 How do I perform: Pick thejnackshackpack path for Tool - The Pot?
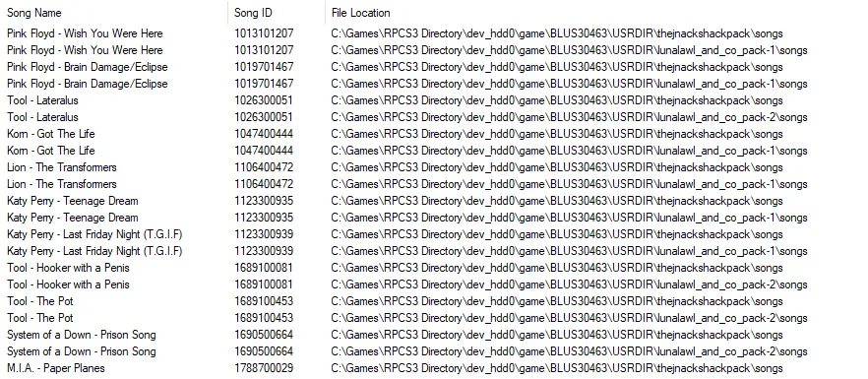point(557,301)
